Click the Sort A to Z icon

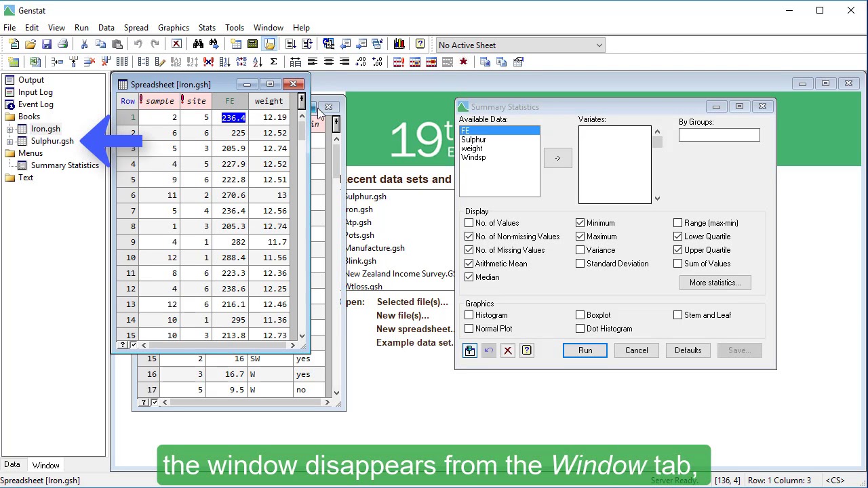pyautogui.click(x=258, y=62)
